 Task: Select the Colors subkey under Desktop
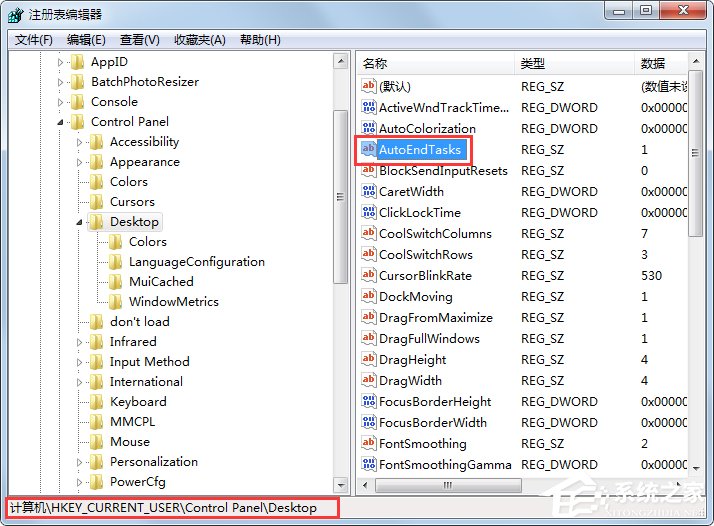(148, 242)
